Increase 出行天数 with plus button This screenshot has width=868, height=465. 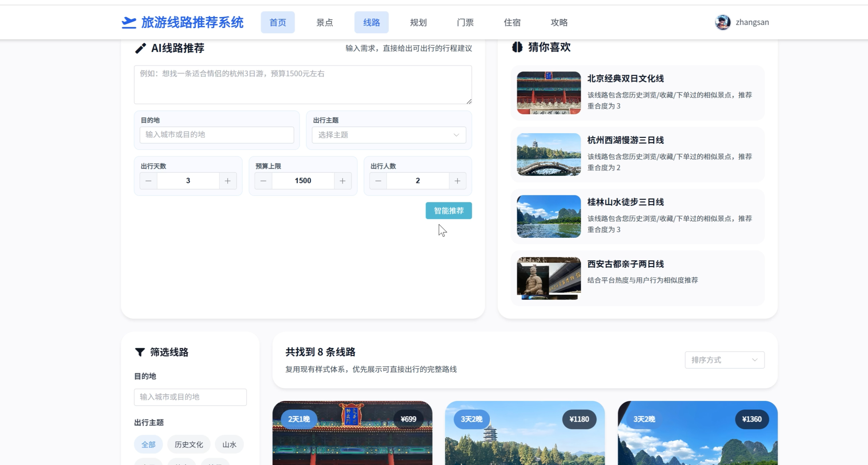point(228,181)
